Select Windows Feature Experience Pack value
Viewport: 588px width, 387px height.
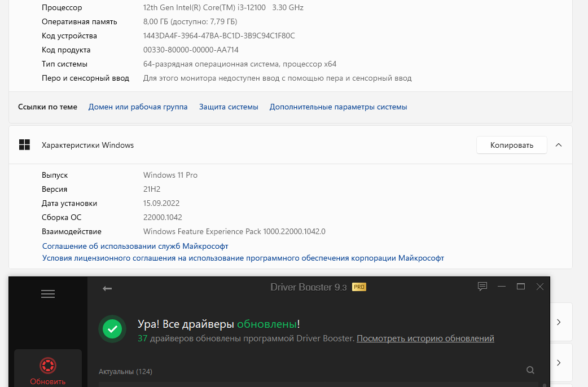(x=234, y=231)
